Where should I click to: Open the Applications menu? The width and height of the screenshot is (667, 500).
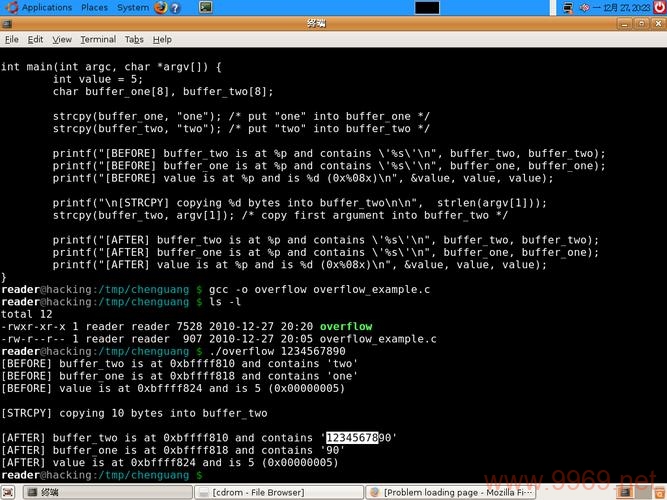47,8
